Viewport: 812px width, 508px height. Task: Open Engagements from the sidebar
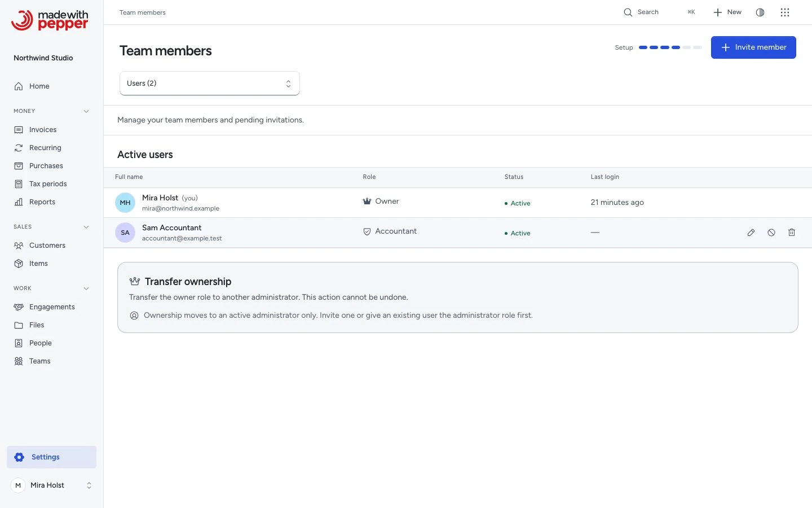click(x=51, y=307)
